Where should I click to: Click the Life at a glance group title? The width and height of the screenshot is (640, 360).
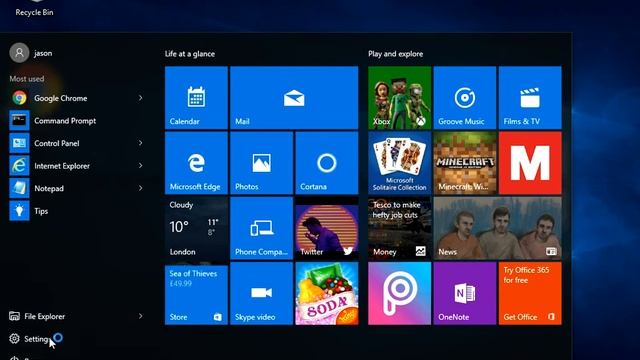tap(190, 54)
